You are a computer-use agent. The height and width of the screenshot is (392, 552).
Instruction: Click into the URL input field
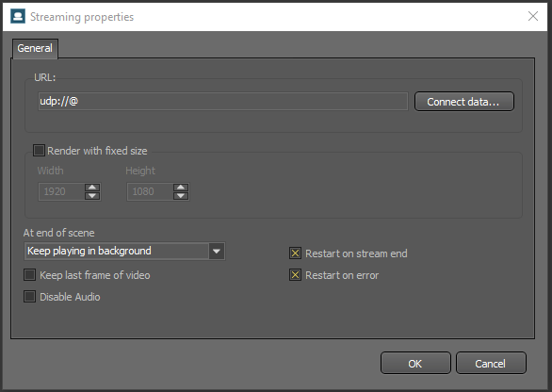(223, 102)
